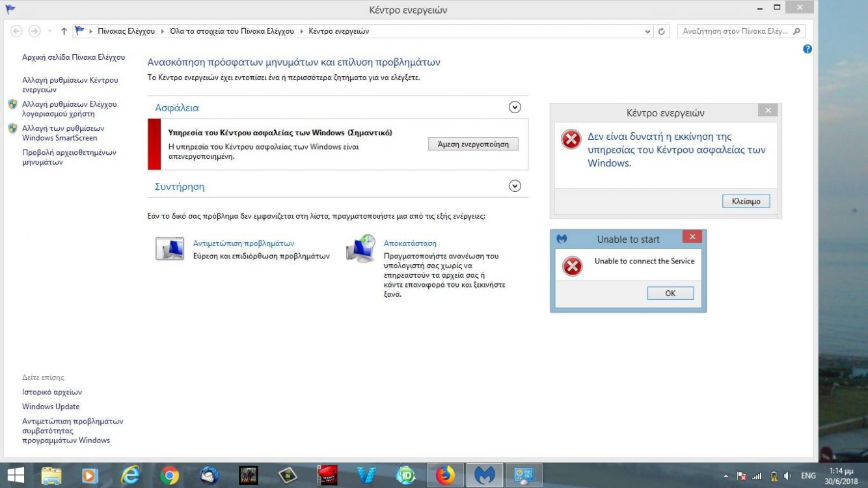The image size is (868, 488).
Task: Click OK in the Unable to start dialog
Action: tap(670, 293)
